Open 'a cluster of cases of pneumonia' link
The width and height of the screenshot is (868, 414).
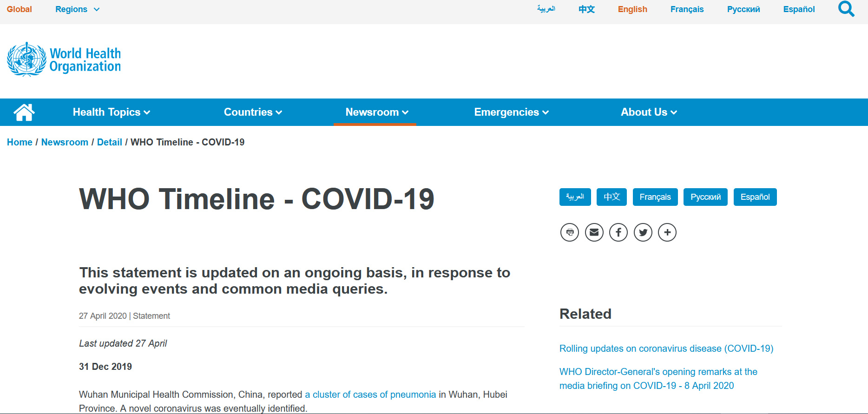click(x=370, y=394)
